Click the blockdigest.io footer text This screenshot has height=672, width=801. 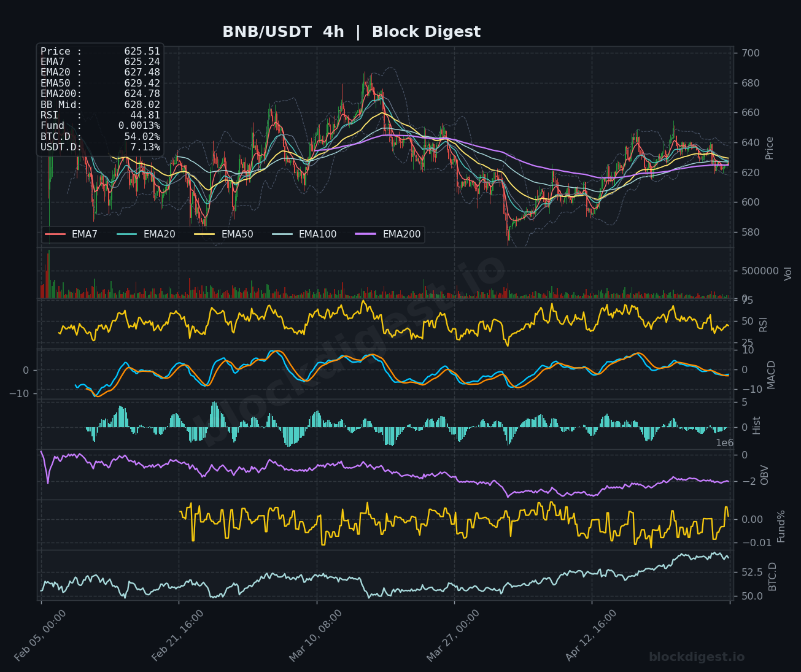point(697,657)
